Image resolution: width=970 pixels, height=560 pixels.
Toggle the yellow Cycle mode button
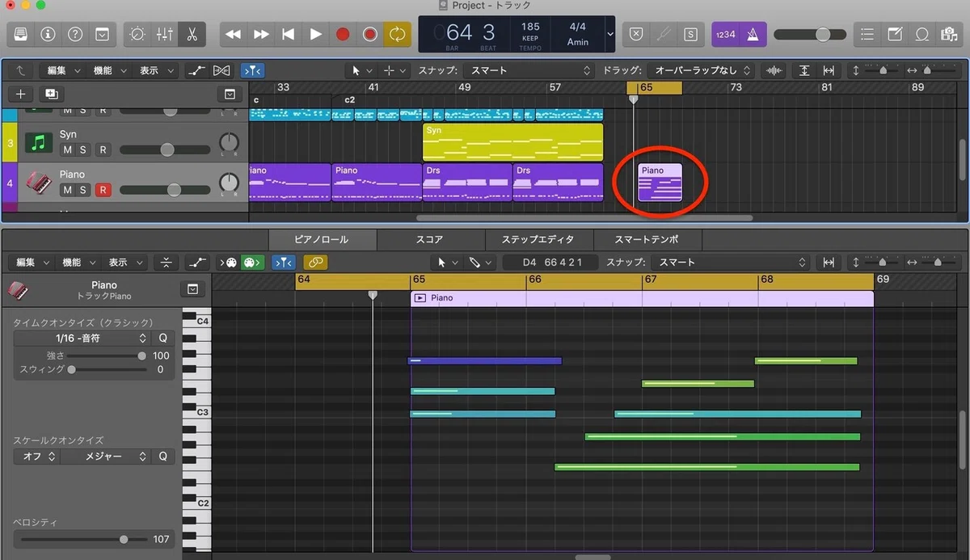(x=397, y=34)
